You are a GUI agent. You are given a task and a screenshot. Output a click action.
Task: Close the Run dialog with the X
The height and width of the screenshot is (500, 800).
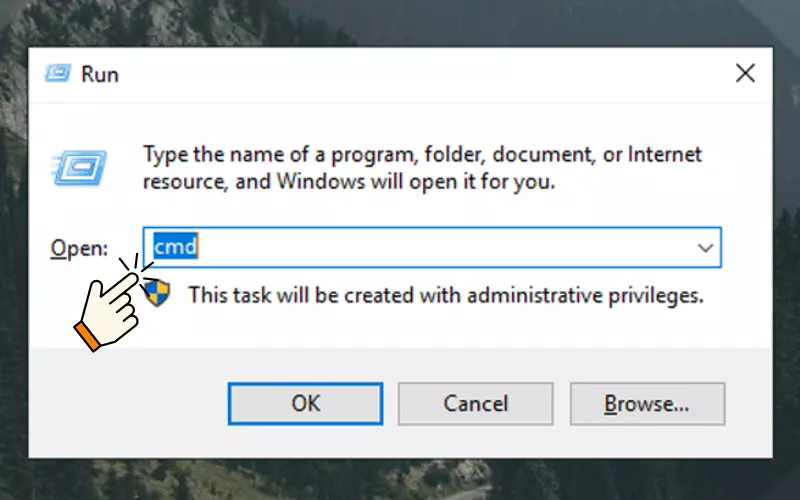(745, 73)
